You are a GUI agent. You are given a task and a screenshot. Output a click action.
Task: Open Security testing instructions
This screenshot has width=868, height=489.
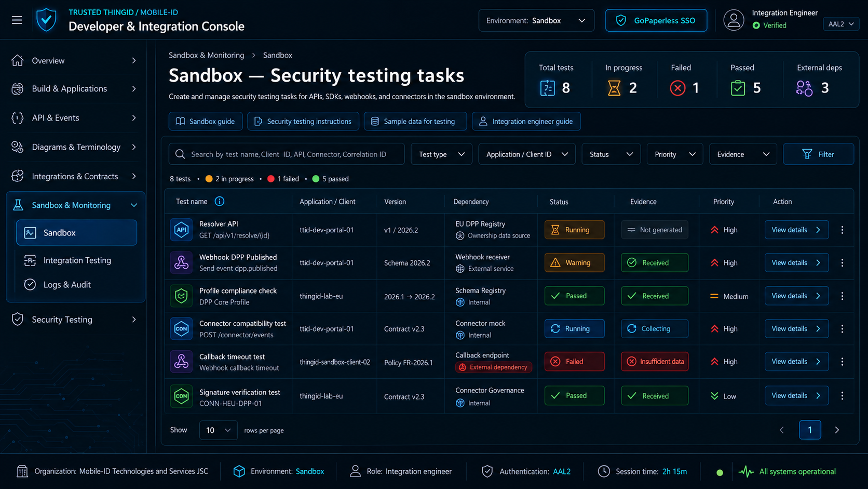303,122
